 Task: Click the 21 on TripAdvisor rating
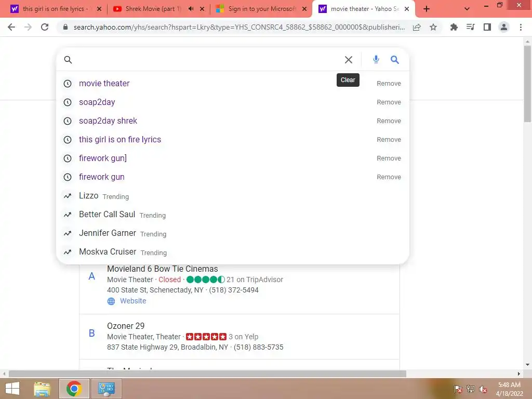pyautogui.click(x=255, y=280)
